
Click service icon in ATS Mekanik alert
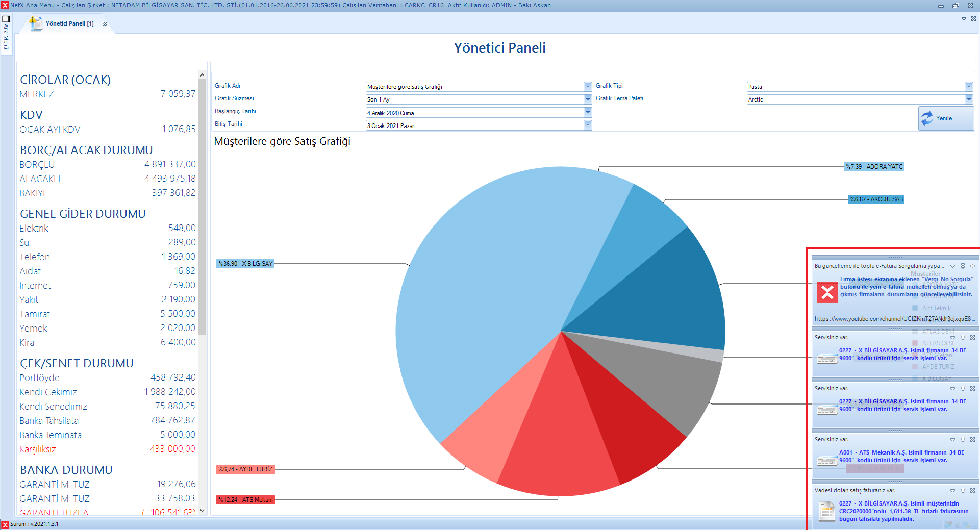(x=826, y=460)
